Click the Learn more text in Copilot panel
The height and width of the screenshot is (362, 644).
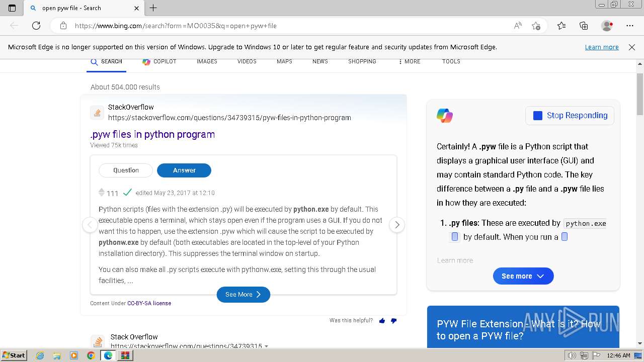pos(455,260)
